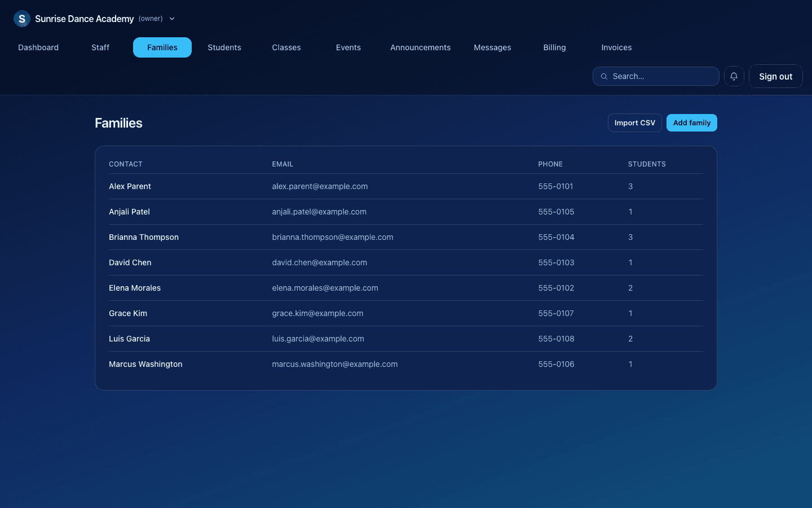
Task: Click the STUDENTS column header
Action: tap(647, 164)
